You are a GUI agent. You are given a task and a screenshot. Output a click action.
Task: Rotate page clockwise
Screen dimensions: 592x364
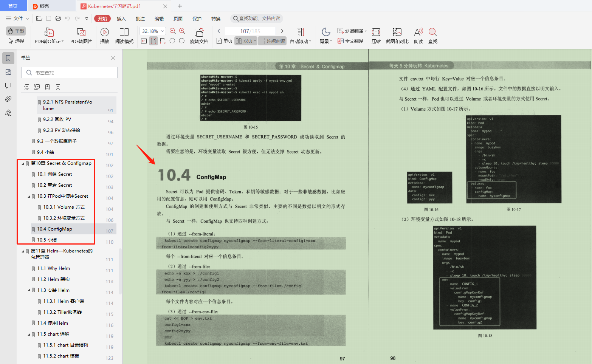click(182, 41)
